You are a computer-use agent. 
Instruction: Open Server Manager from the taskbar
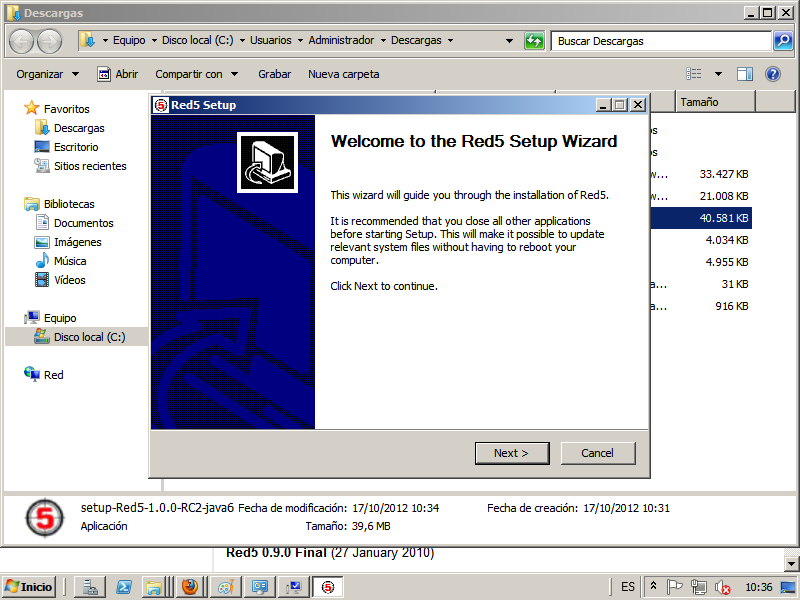(x=90, y=587)
